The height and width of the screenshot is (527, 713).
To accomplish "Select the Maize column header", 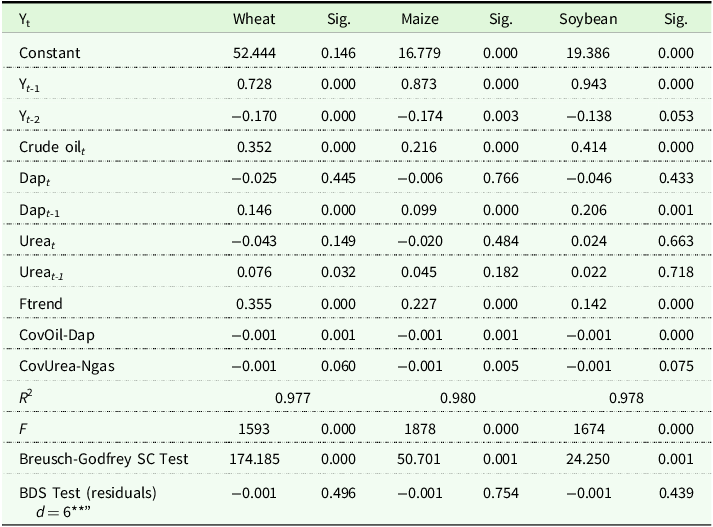I will coord(420,19).
